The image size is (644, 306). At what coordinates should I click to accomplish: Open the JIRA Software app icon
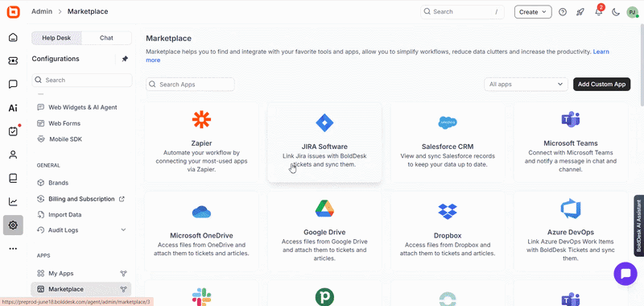tap(324, 122)
